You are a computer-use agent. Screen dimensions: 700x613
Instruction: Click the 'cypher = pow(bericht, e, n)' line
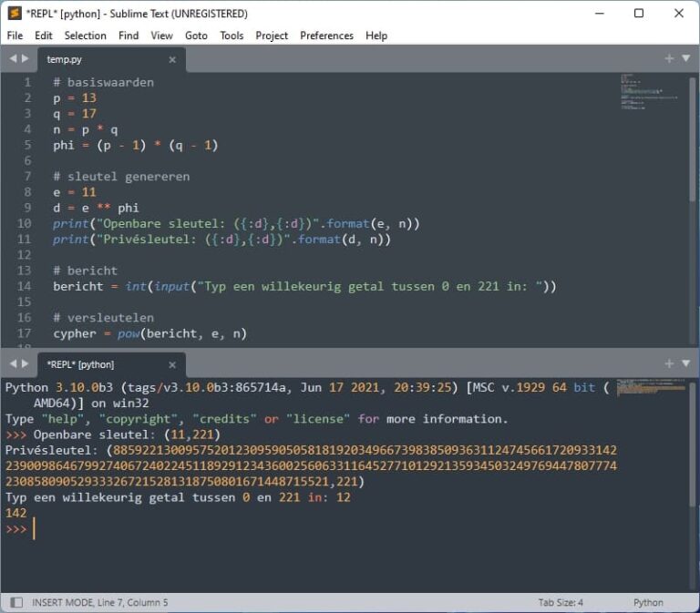coord(149,333)
